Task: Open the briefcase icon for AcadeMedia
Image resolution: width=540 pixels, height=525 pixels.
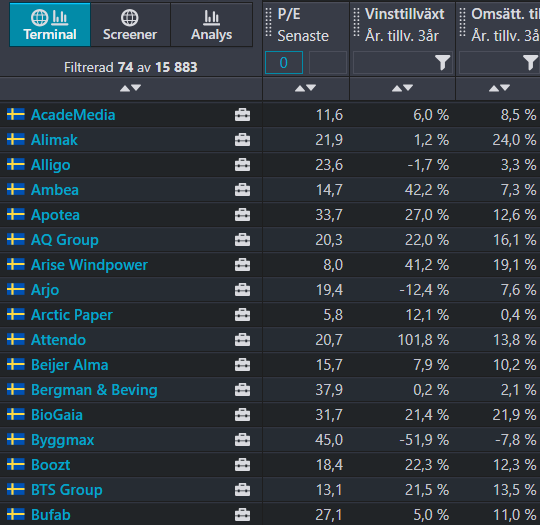Action: 242,115
